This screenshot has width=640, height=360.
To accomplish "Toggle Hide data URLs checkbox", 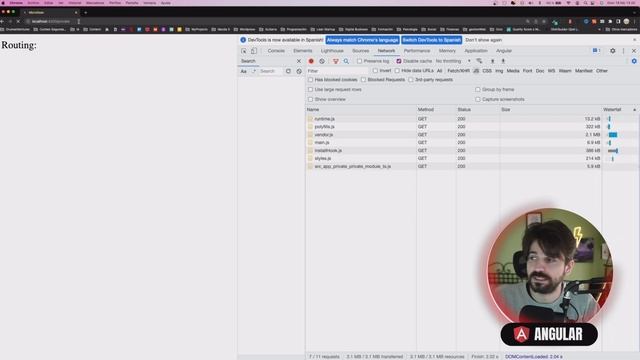I will point(397,71).
